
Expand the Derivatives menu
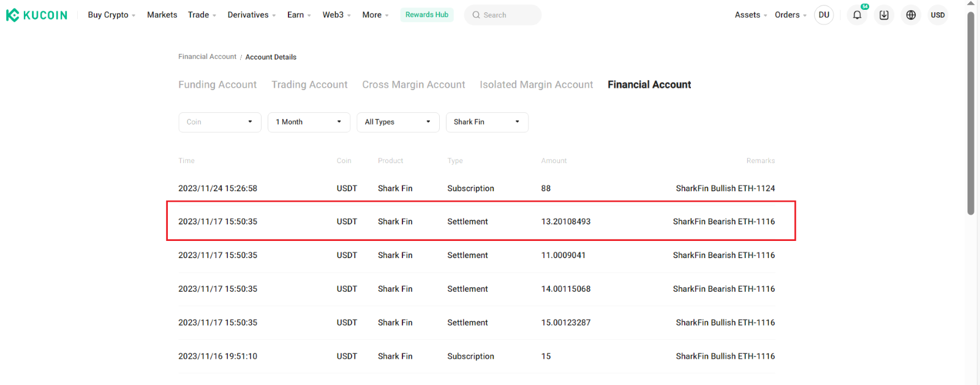[x=252, y=15]
